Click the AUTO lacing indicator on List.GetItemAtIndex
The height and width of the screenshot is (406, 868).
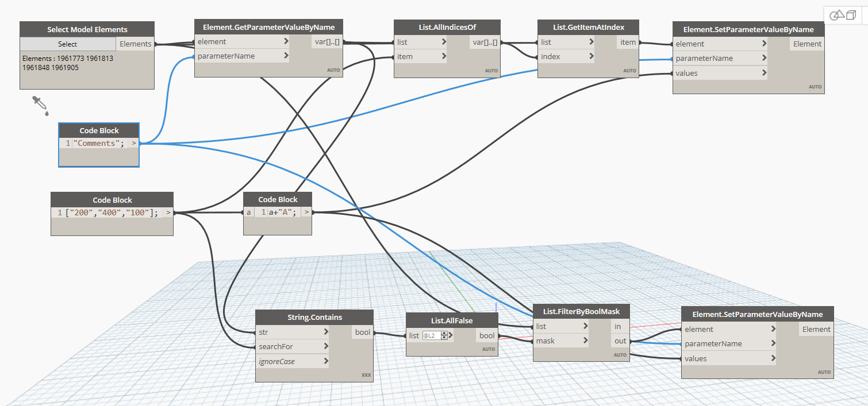(630, 69)
